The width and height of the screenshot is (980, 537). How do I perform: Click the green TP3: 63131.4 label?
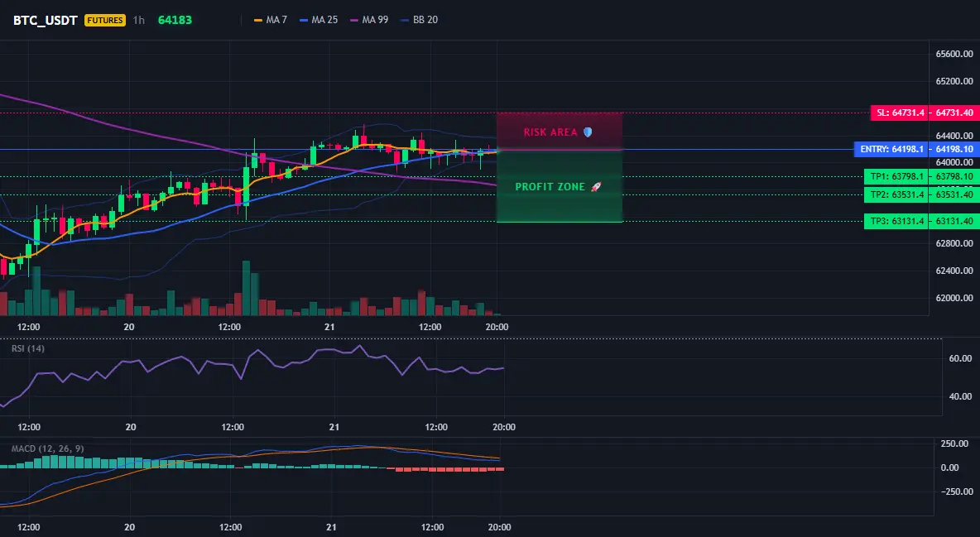(x=896, y=221)
